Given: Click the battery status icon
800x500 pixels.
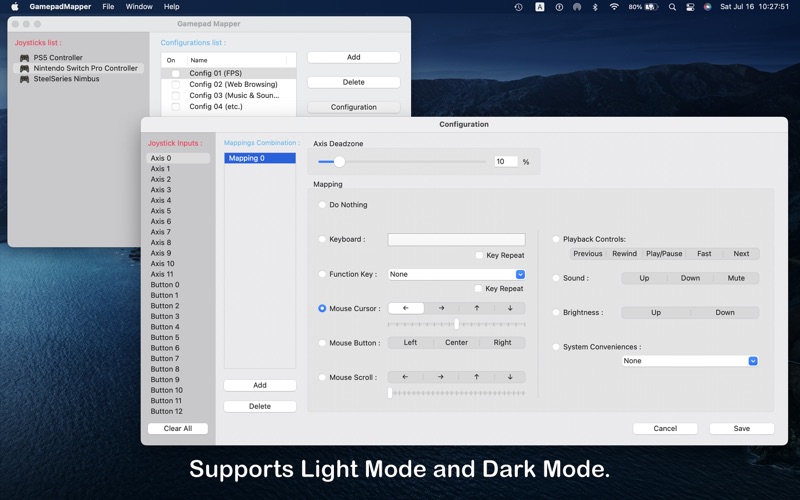Looking at the screenshot, I should point(651,7).
